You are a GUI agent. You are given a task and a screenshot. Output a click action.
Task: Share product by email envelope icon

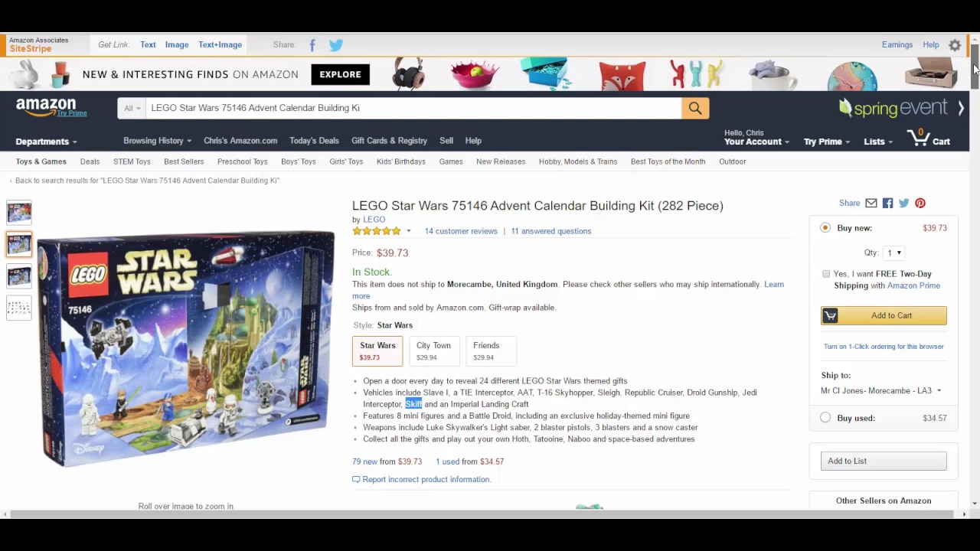coord(871,203)
